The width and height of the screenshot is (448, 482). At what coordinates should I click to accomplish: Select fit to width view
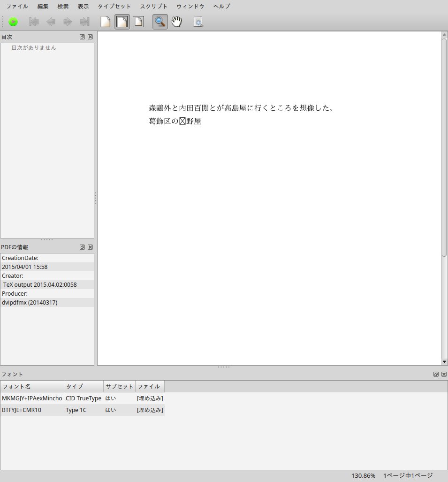click(122, 22)
